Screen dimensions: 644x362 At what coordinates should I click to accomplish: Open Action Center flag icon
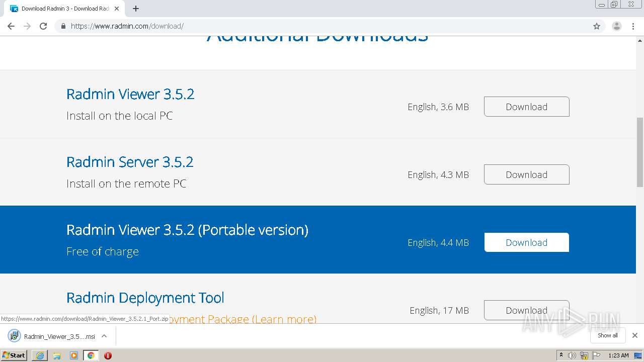596,355
